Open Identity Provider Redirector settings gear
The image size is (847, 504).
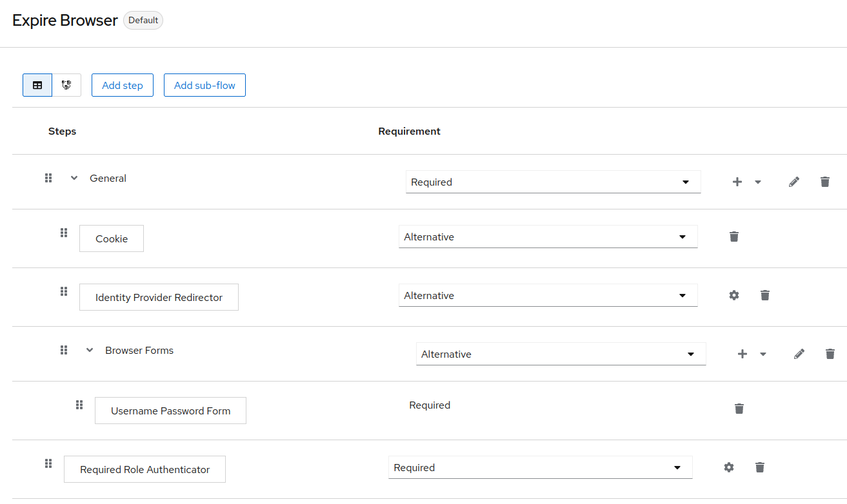(733, 295)
